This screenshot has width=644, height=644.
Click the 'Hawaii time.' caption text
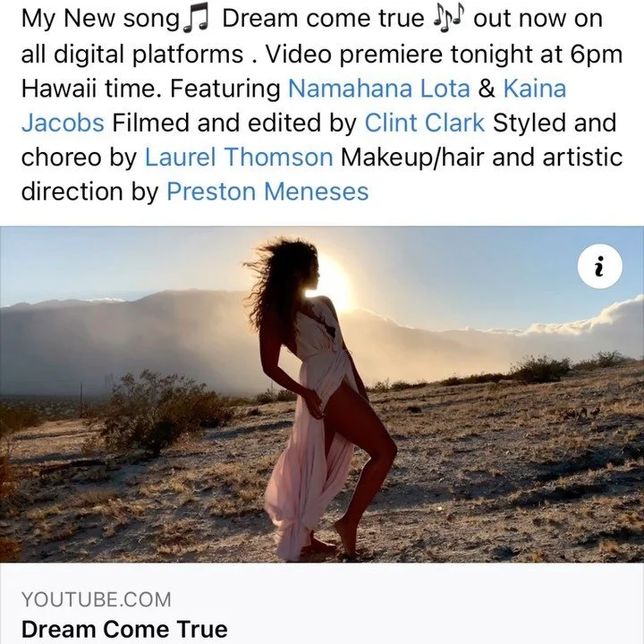[x=91, y=89]
